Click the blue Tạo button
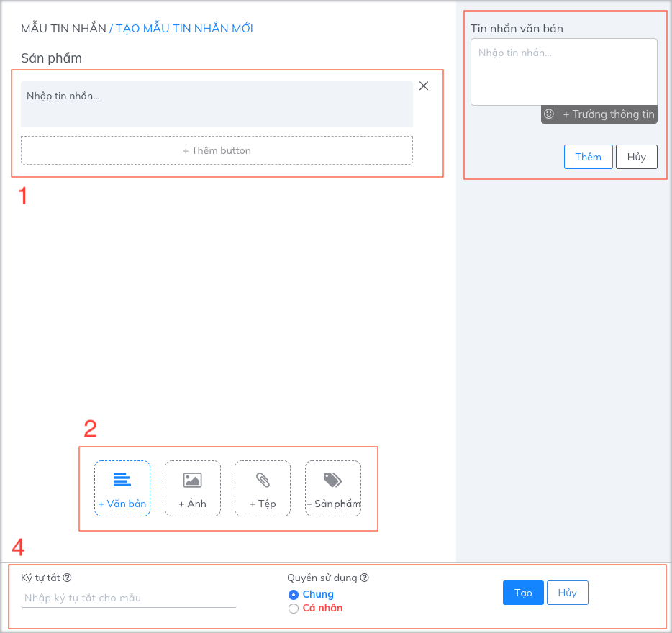The height and width of the screenshot is (633, 672). pos(523,593)
